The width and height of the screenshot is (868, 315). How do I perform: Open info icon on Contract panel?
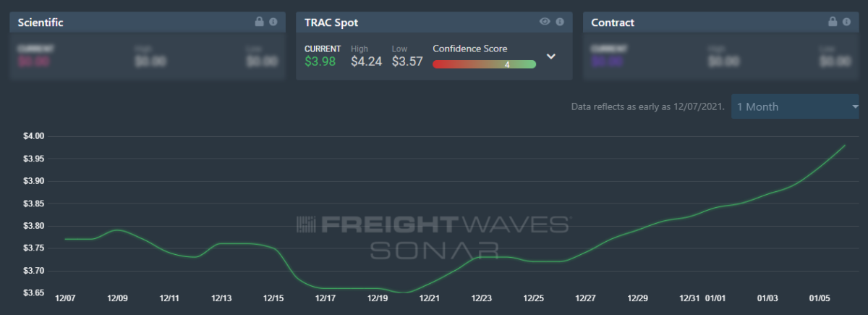846,22
